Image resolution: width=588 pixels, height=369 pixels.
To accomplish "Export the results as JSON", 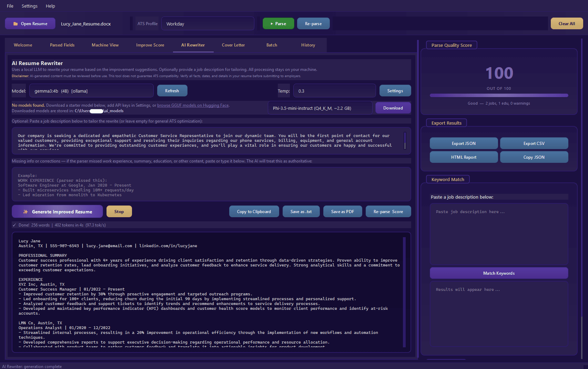I will click(464, 144).
